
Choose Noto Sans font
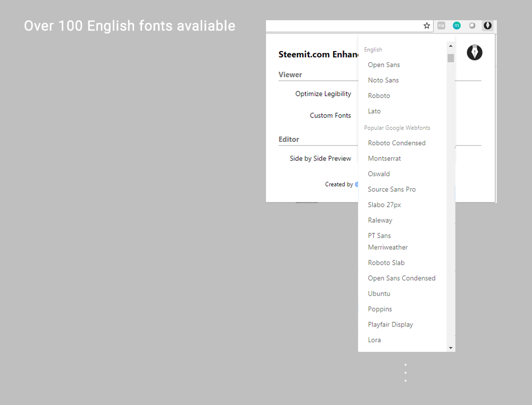pos(383,80)
